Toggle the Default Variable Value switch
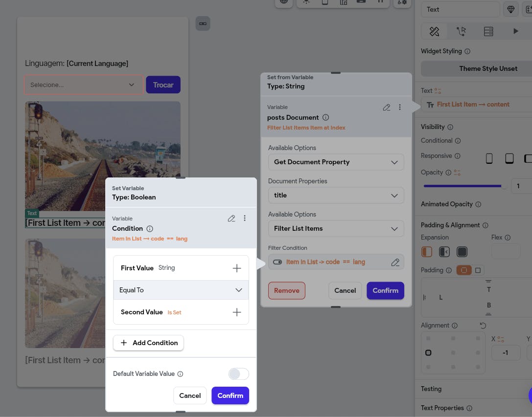This screenshot has height=417, width=532. tap(239, 374)
